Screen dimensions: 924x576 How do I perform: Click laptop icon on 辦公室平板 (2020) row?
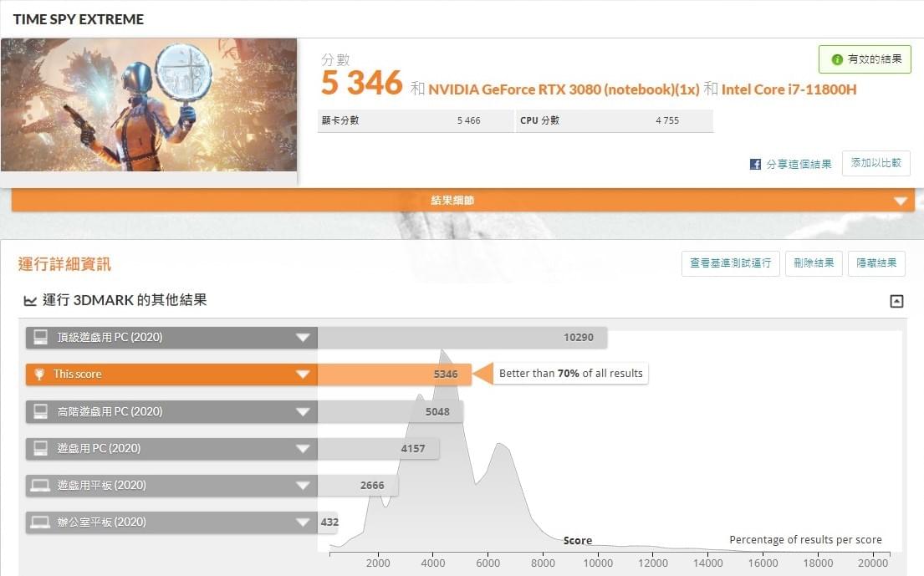pyautogui.click(x=40, y=522)
